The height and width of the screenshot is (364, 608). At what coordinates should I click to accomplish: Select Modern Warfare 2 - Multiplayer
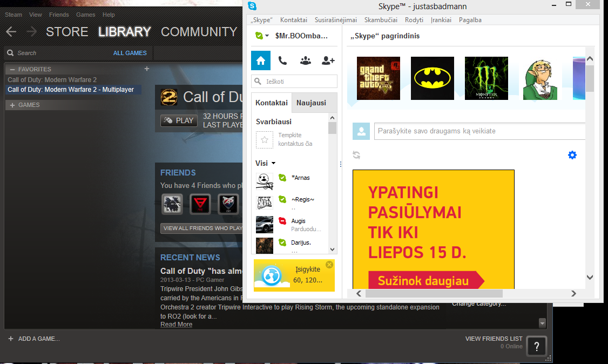click(73, 90)
